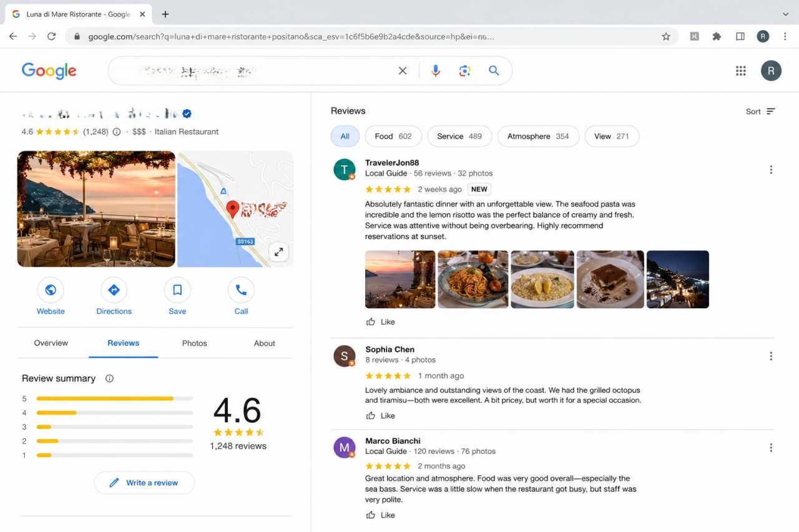Open Chrome's three-dot menu
799x532 pixels.
coord(785,36)
